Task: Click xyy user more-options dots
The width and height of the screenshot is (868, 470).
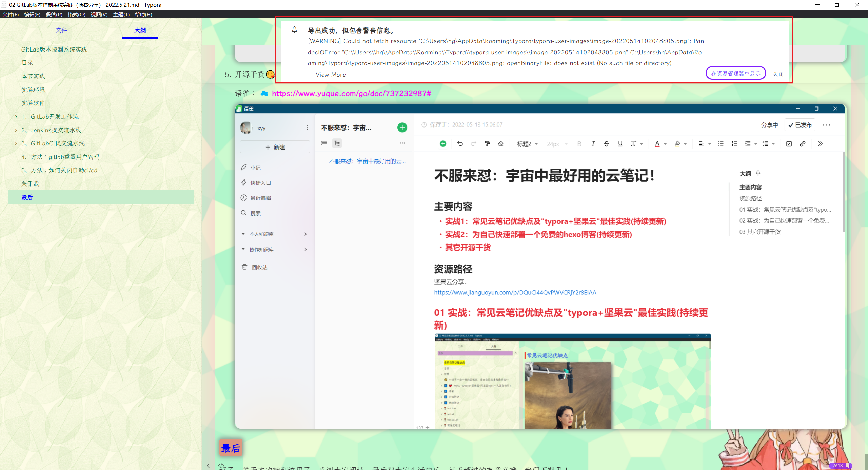Action: click(x=307, y=128)
